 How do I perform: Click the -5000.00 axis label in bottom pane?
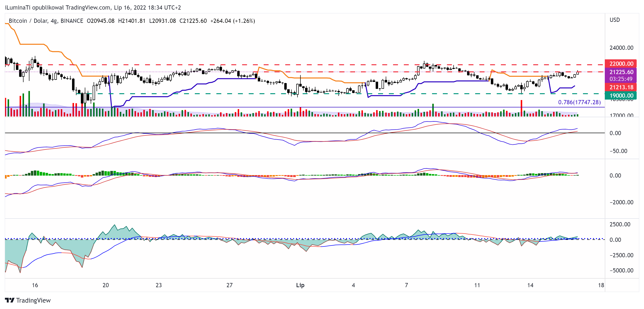(x=621, y=270)
